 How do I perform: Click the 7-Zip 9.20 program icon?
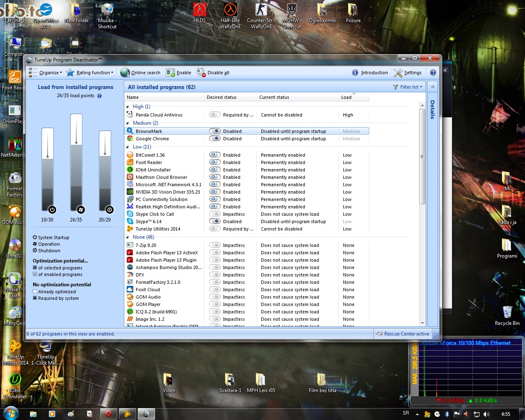click(x=130, y=245)
